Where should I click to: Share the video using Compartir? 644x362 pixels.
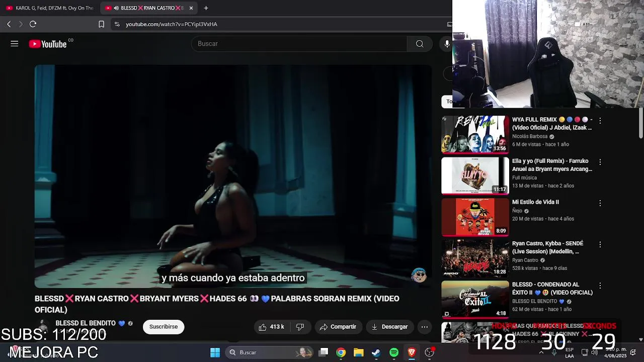(338, 327)
